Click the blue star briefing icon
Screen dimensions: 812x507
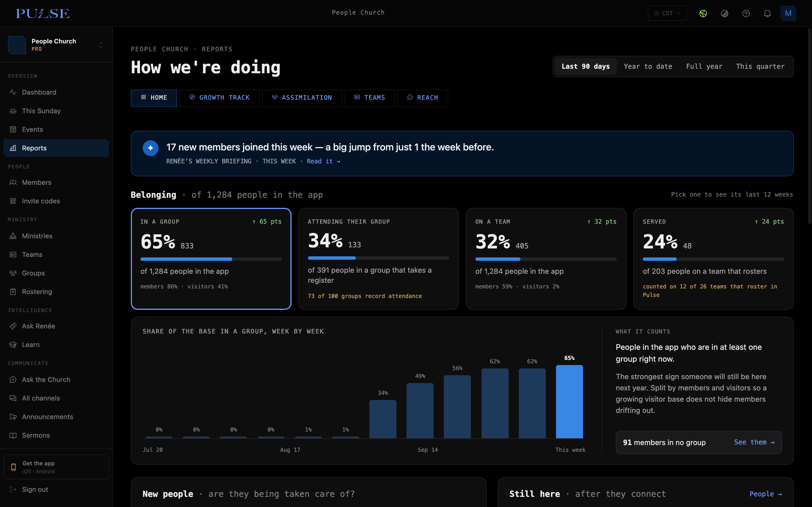pyautogui.click(x=150, y=148)
